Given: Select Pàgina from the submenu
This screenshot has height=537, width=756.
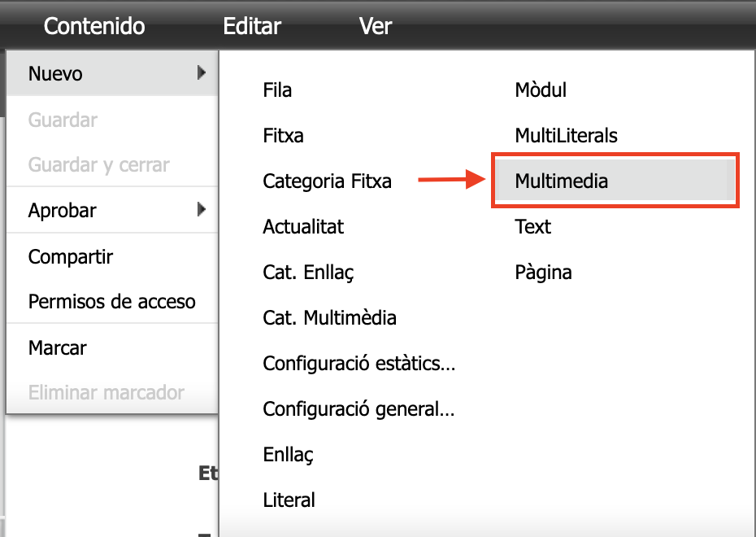Looking at the screenshot, I should pos(543,272).
